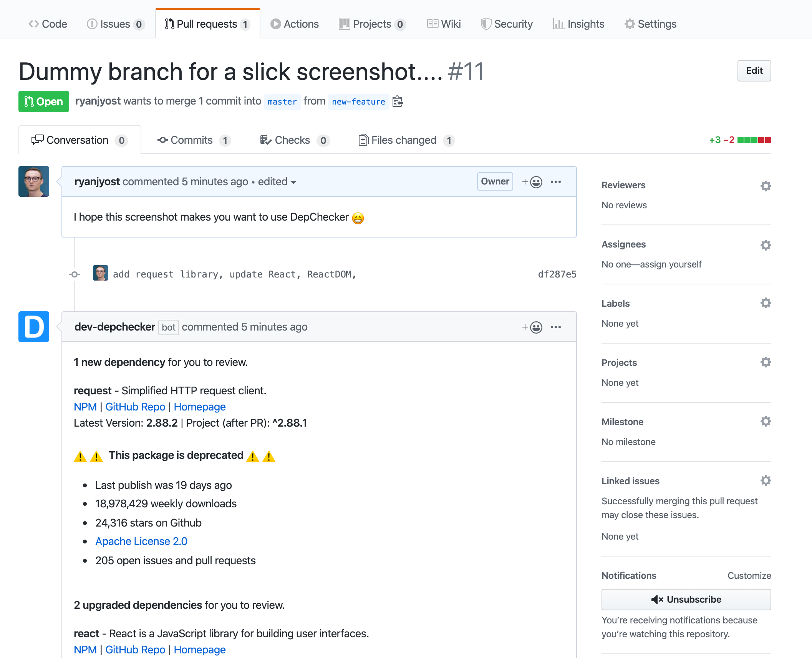Click the Owner badge
The height and width of the screenshot is (658, 812).
pos(495,181)
